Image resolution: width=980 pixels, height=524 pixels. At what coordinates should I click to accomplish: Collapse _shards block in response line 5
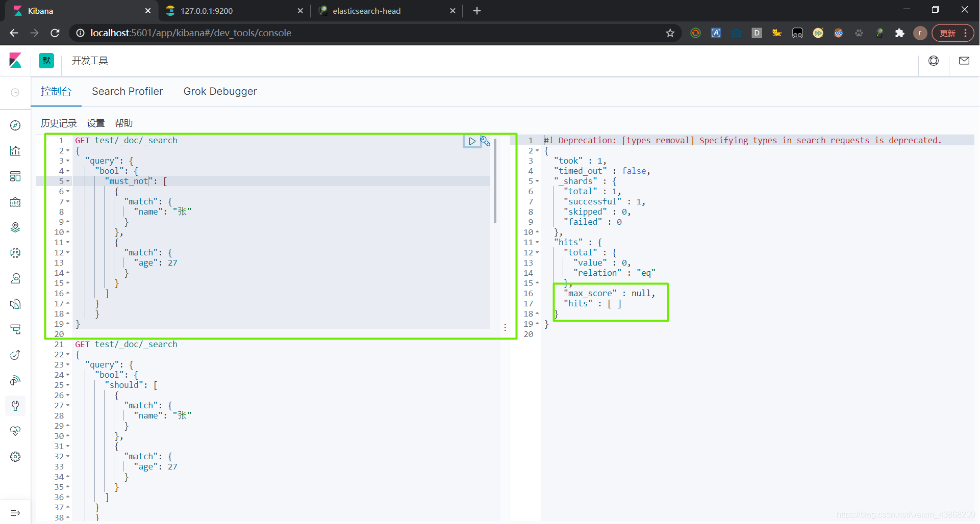coord(537,181)
